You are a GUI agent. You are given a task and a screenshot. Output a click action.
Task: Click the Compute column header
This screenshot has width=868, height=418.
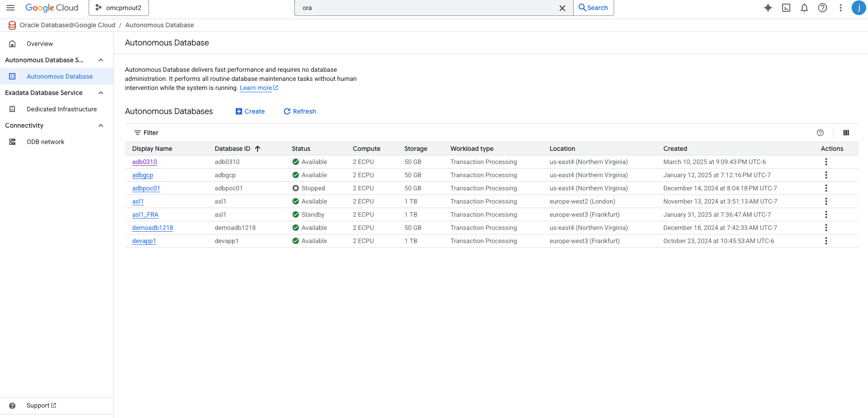367,149
